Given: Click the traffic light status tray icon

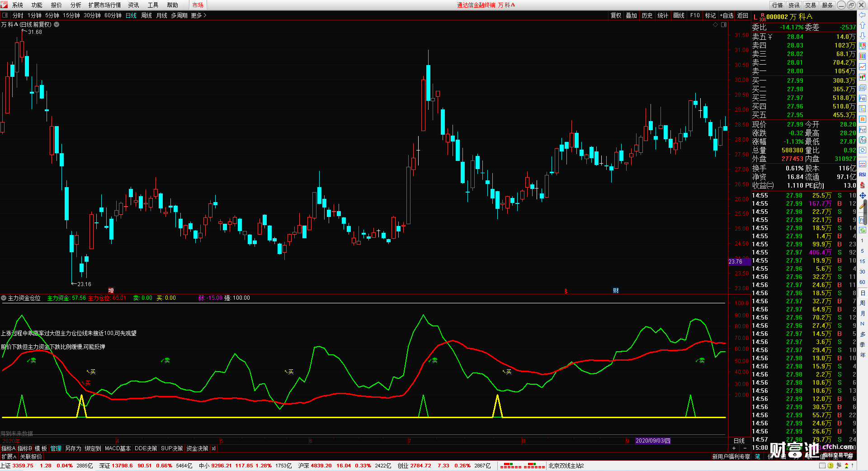Looking at the screenshot, I should (846, 466).
